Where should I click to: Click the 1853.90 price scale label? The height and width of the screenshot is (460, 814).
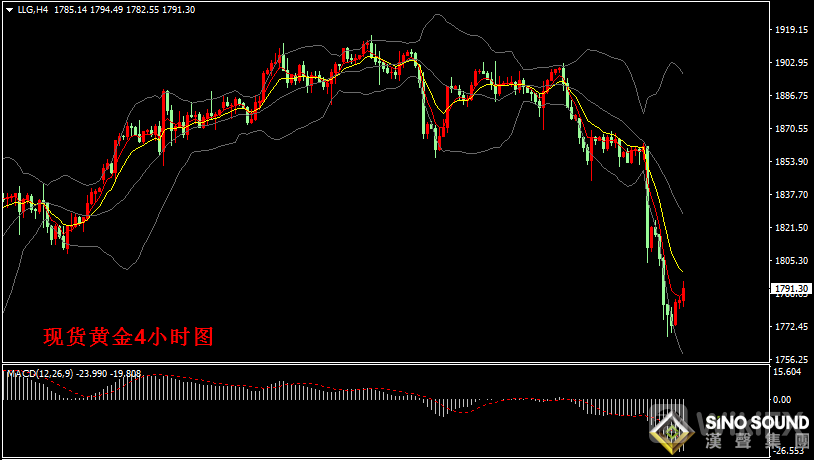tap(791, 162)
